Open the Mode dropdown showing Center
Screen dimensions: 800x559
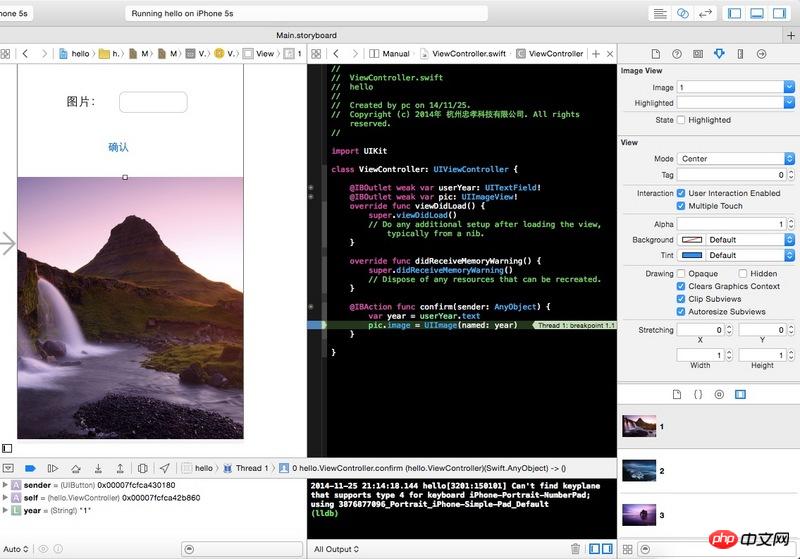736,159
